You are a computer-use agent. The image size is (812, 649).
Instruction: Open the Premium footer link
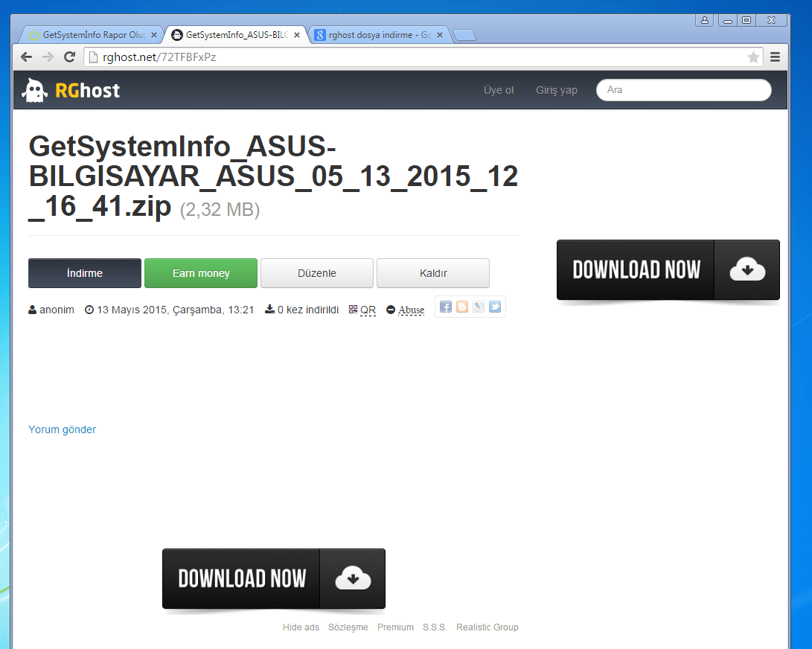pos(396,627)
